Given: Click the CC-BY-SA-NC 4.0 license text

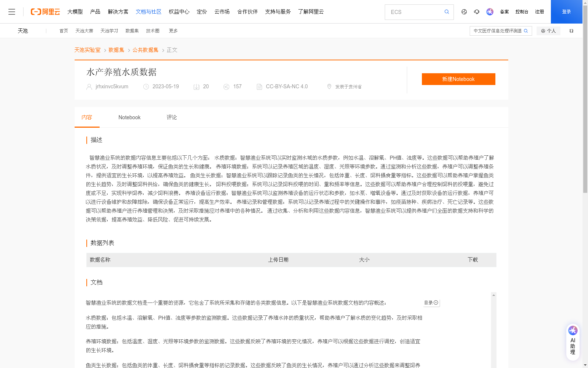Looking at the screenshot, I should point(287,86).
